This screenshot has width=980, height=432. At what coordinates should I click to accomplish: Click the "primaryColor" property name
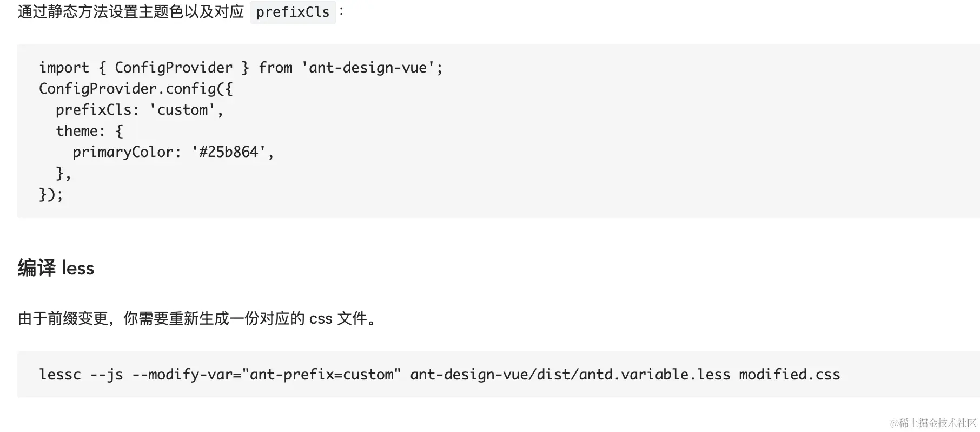(x=123, y=152)
